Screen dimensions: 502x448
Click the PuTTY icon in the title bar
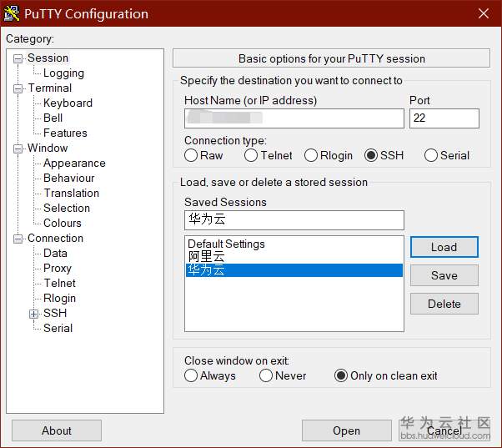click(11, 14)
